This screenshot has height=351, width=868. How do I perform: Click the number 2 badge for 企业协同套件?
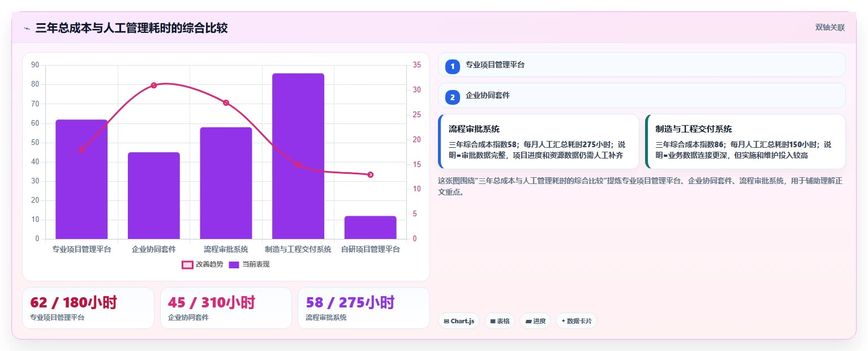tap(452, 97)
